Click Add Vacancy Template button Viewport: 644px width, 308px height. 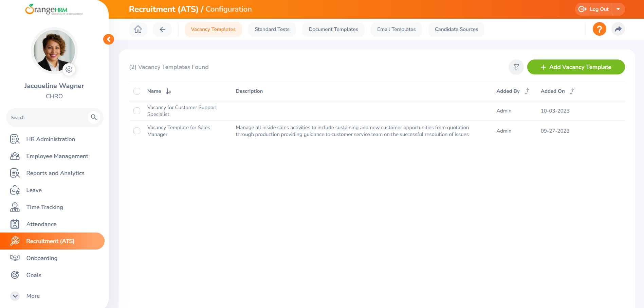pyautogui.click(x=576, y=67)
